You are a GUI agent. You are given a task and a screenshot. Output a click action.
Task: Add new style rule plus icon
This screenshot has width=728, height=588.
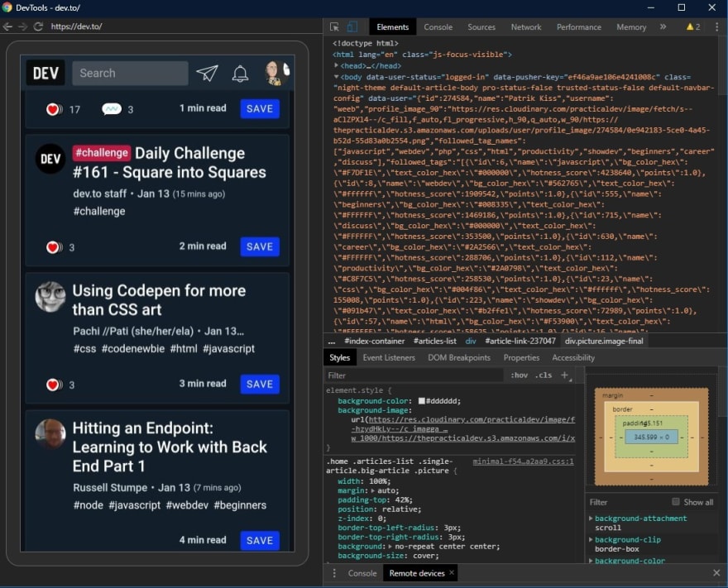[564, 375]
